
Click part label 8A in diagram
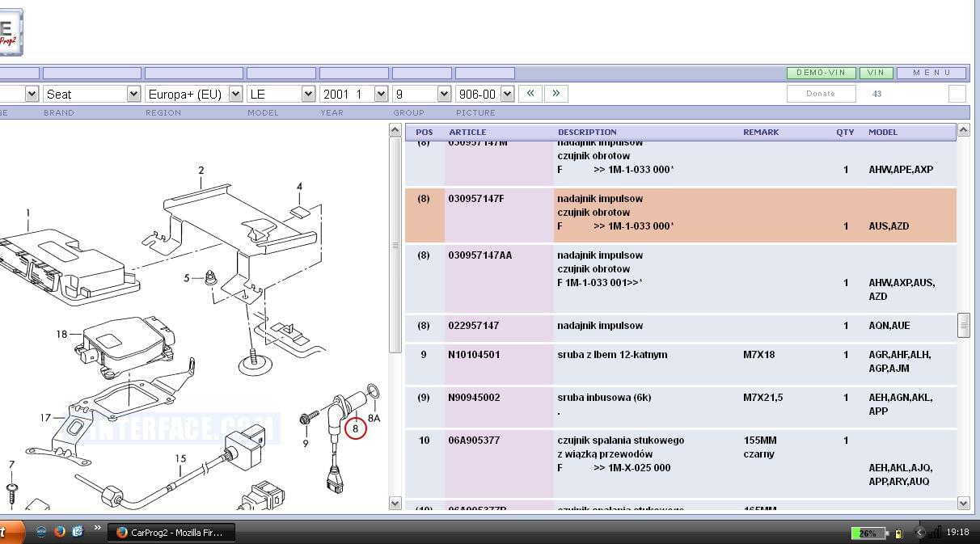[x=374, y=418]
